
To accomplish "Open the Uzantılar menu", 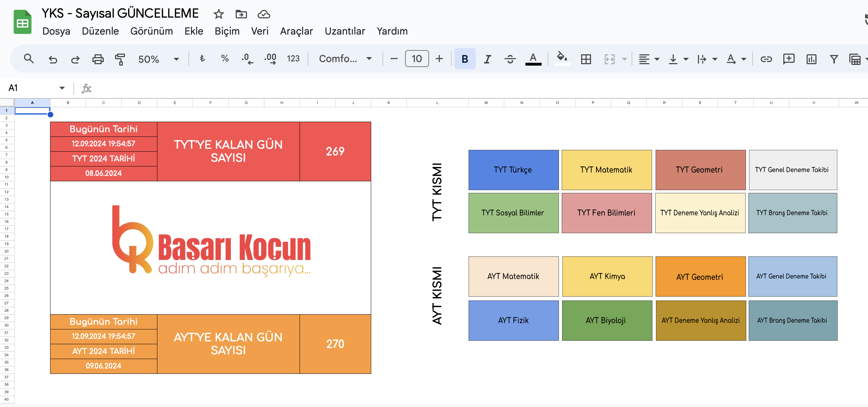I will pyautogui.click(x=345, y=31).
